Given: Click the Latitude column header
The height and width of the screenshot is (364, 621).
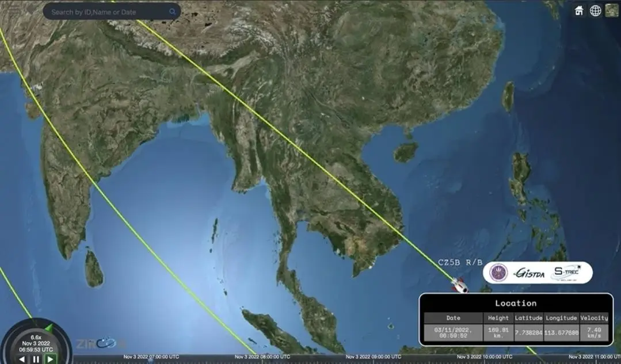Looking at the screenshot, I should [x=529, y=317].
